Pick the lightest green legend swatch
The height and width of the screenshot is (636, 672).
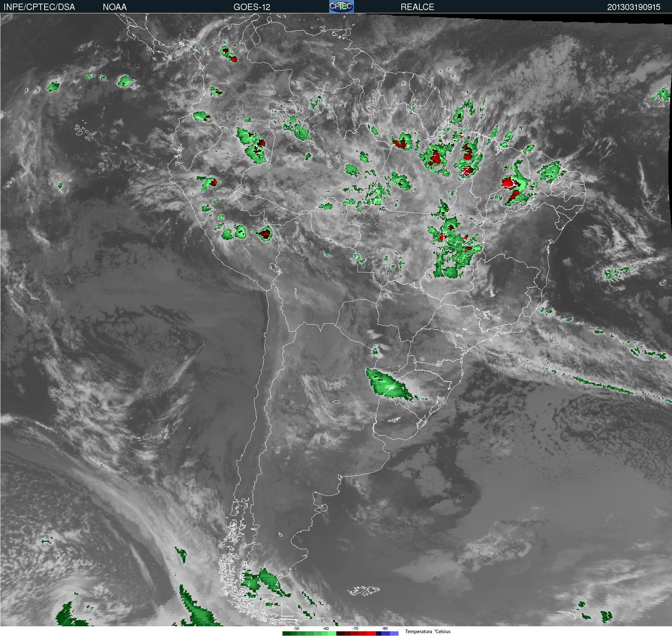332,633
